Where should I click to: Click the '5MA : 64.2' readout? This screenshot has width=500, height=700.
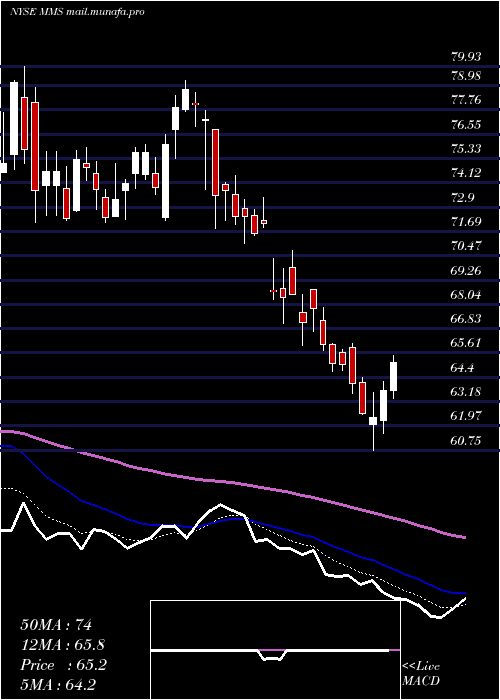point(59,685)
